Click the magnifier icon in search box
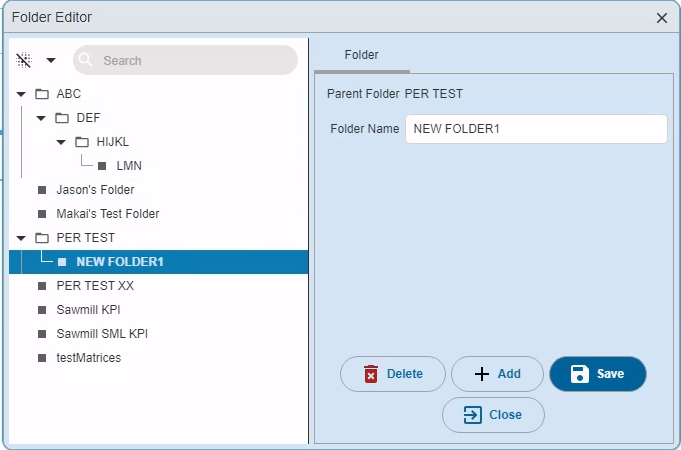 click(86, 60)
